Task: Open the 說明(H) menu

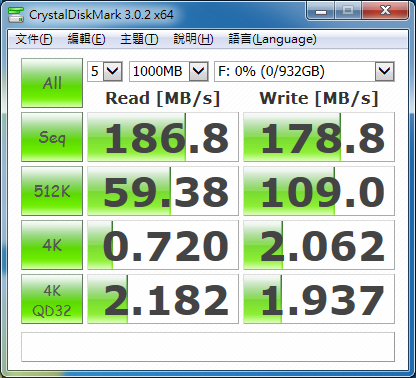Action: (193, 39)
